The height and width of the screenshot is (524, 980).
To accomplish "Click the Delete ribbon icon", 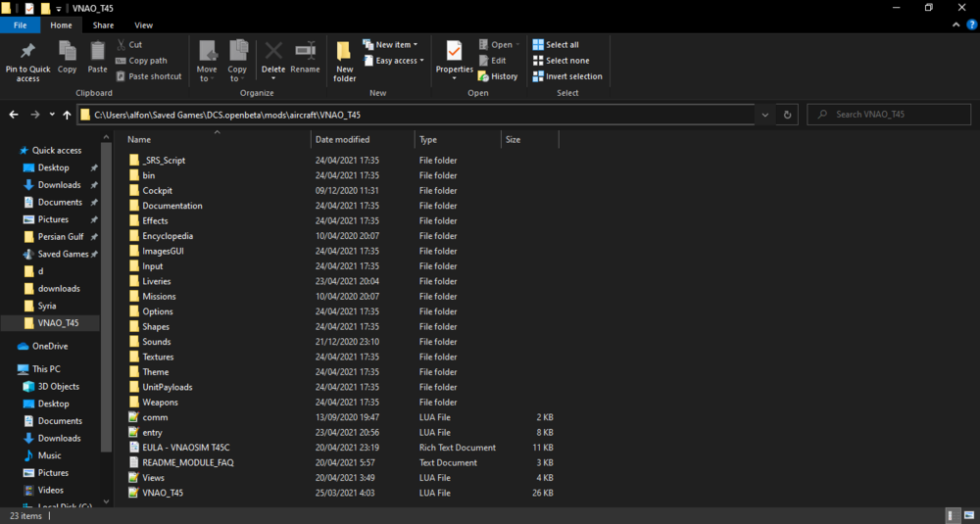I will pos(273,51).
